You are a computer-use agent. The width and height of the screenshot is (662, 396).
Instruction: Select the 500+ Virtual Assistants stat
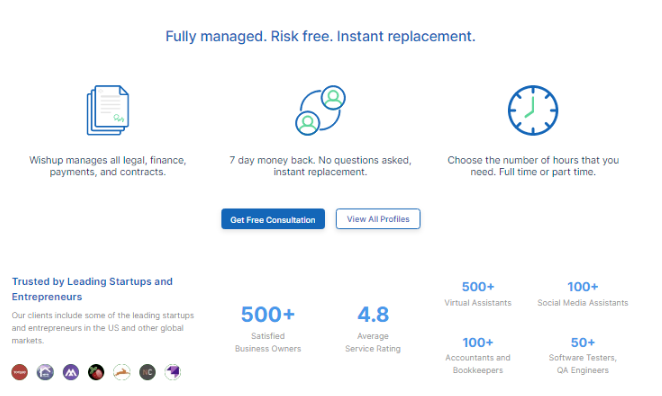pyautogui.click(x=478, y=294)
